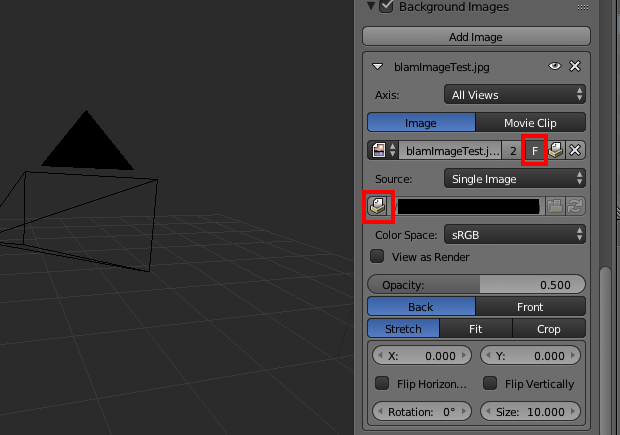The height and width of the screenshot is (435, 620).
Task: Click the user count 2 button
Action: pos(513,151)
